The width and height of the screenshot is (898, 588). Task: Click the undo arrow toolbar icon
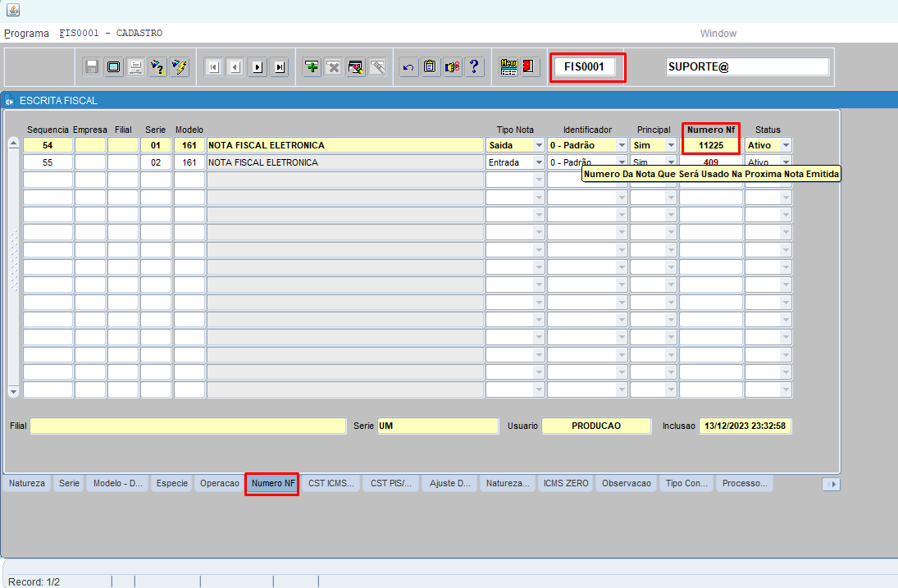click(x=408, y=67)
